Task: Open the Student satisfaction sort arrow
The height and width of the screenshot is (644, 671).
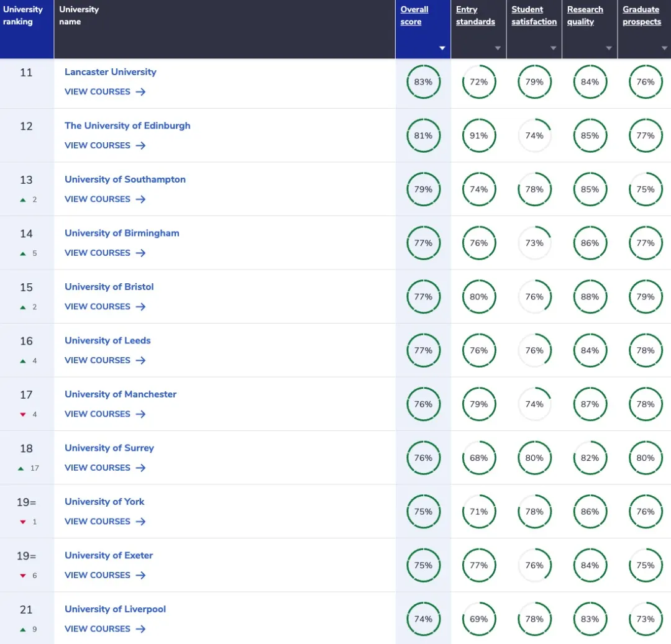Action: 553,48
